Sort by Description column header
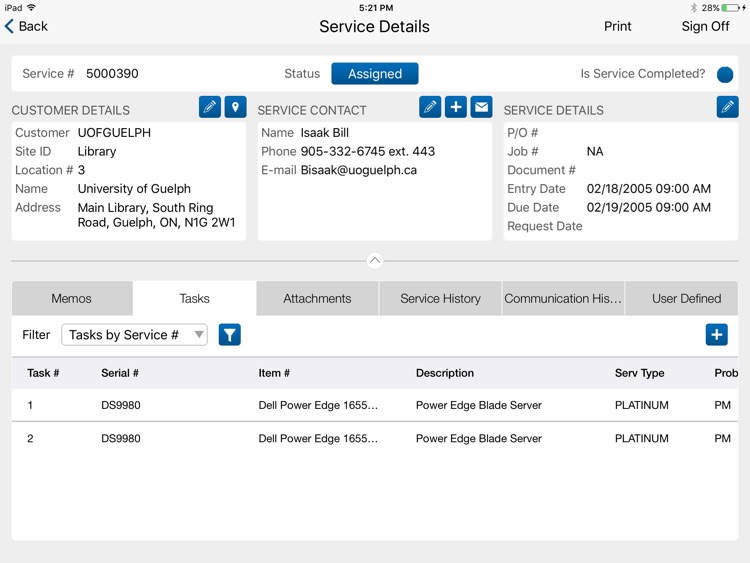The height and width of the screenshot is (563, 750). (x=445, y=373)
